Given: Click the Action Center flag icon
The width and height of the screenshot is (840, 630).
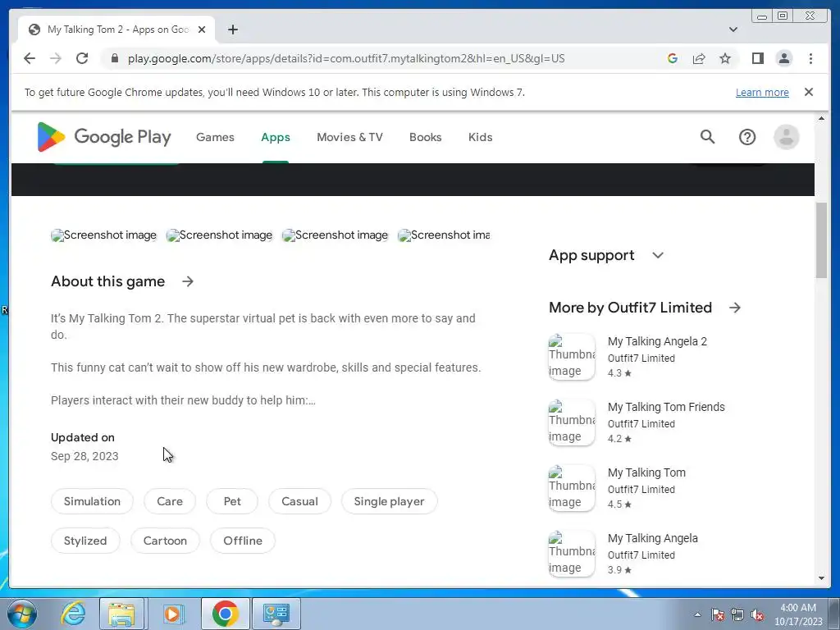Looking at the screenshot, I should coord(718,614).
